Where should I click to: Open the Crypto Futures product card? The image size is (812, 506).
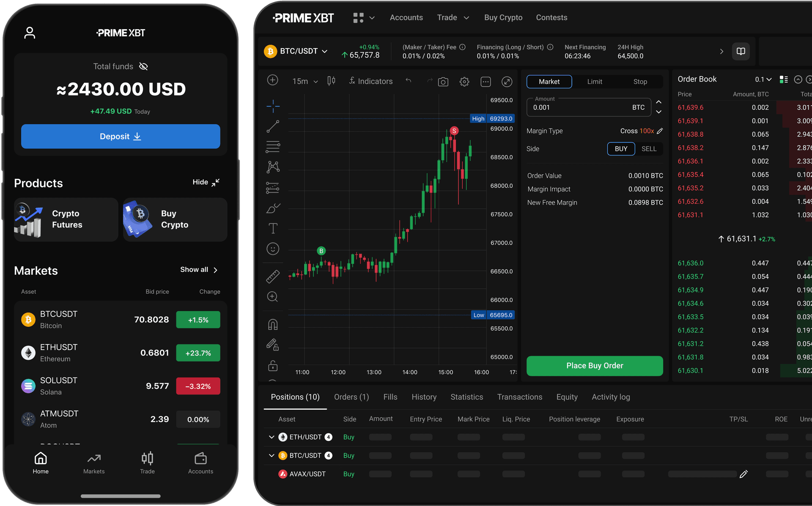tap(66, 219)
